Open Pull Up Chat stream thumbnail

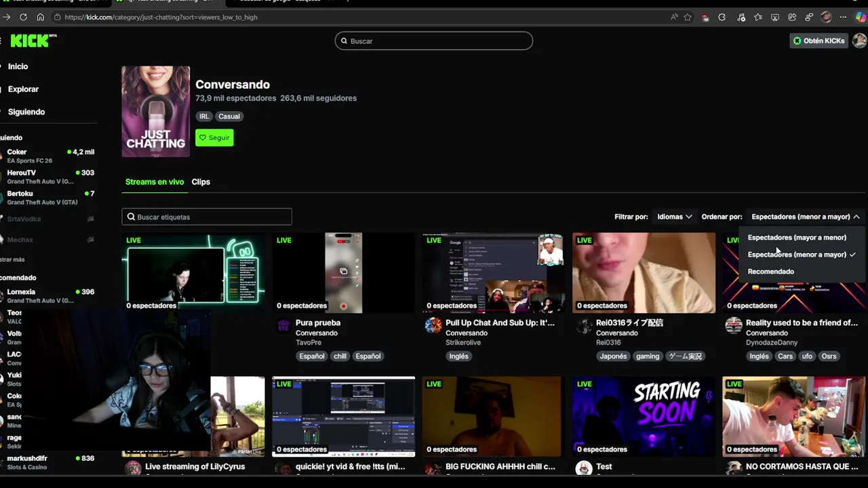coord(493,273)
